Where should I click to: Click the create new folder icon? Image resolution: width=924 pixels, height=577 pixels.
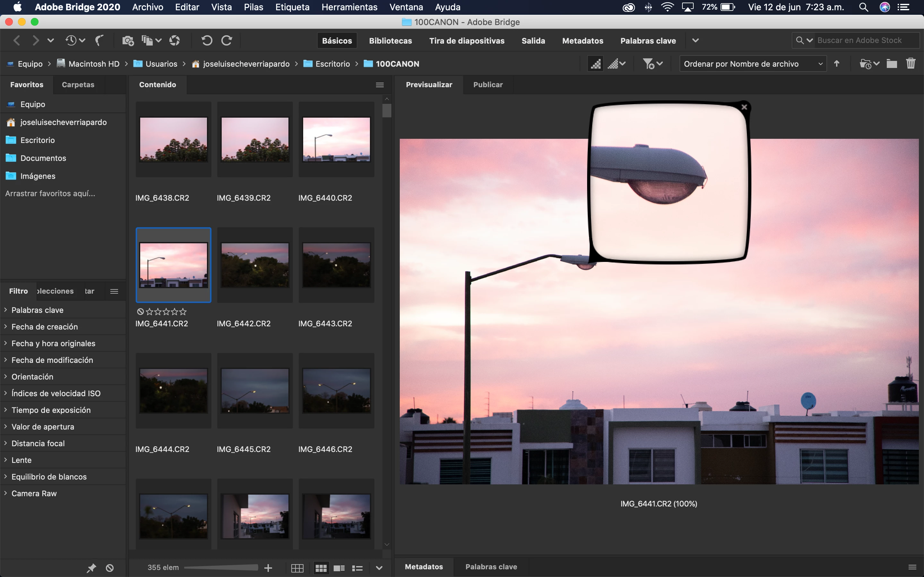click(x=892, y=64)
